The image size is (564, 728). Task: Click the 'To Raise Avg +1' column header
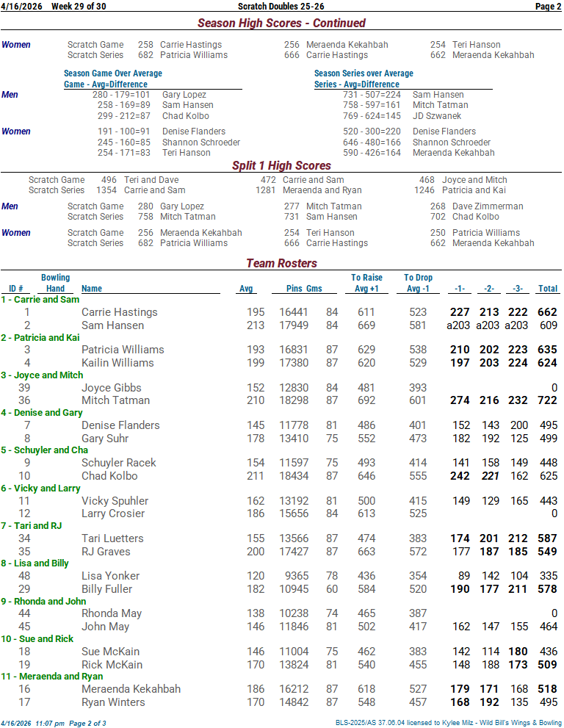366,284
